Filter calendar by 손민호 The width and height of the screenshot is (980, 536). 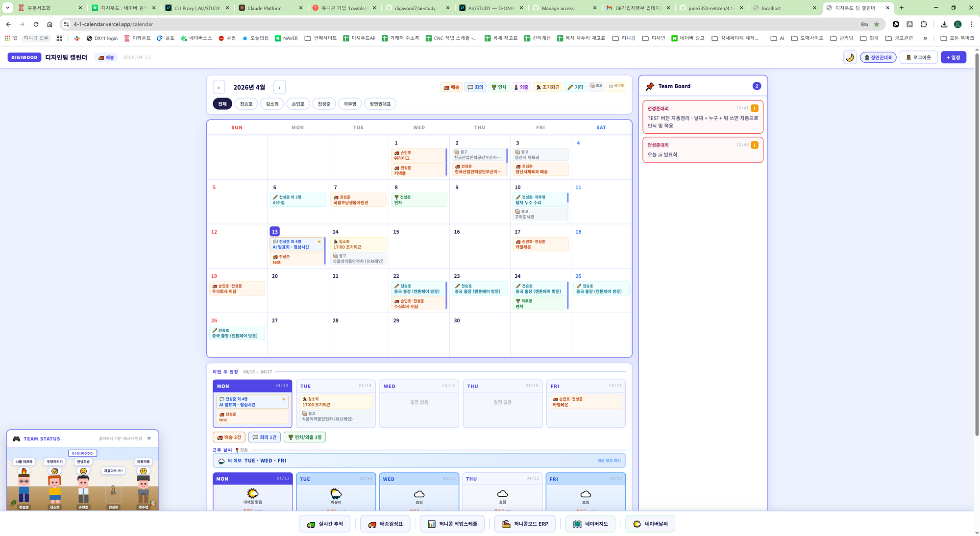tap(298, 104)
